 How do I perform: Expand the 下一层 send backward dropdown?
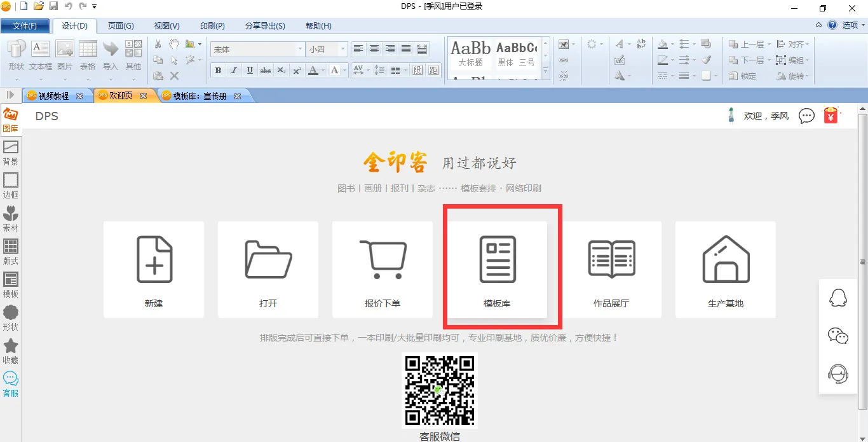(769, 60)
